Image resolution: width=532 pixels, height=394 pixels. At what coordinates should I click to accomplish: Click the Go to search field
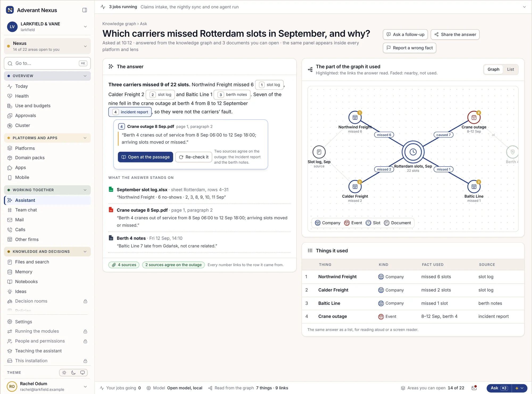47,63
